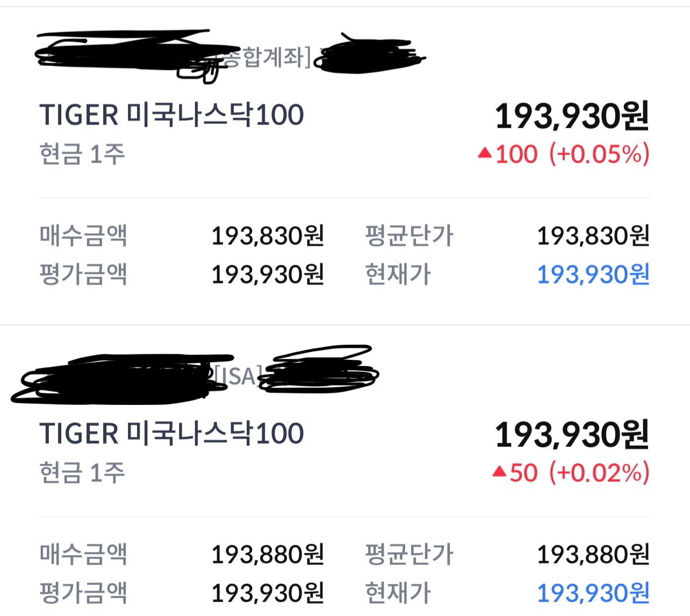Image resolution: width=690 pixels, height=616 pixels.
Task: Tap 현금 1주 under first holding
Action: click(82, 154)
